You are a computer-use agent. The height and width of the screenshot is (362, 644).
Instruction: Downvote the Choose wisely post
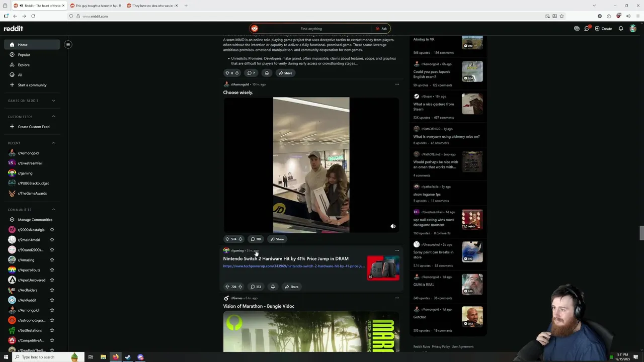(x=240, y=239)
